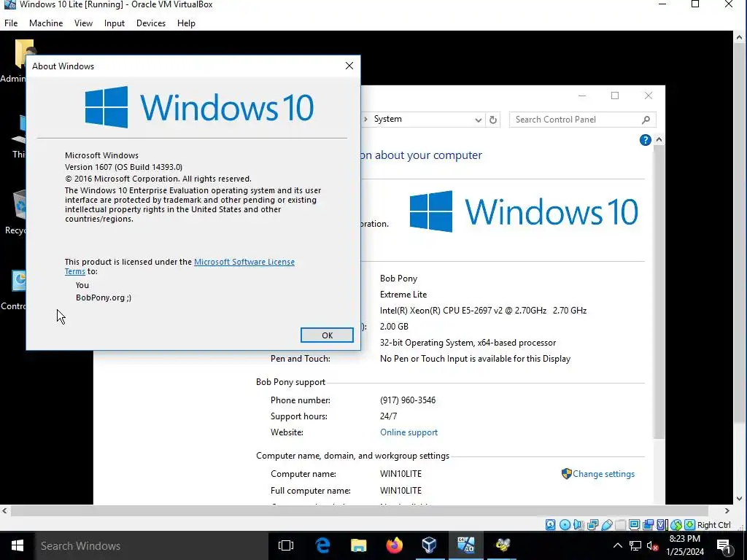747x560 pixels.
Task: Open the Devices menu
Action: coord(151,23)
